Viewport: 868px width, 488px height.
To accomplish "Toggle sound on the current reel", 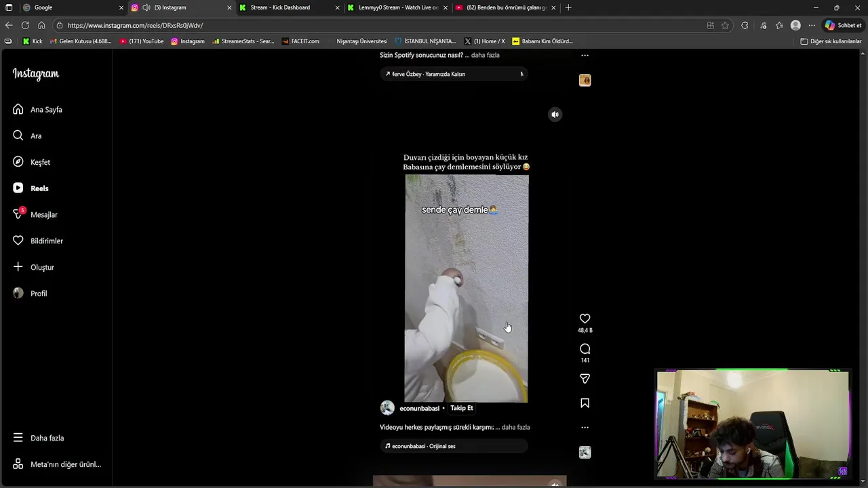I will click(555, 115).
